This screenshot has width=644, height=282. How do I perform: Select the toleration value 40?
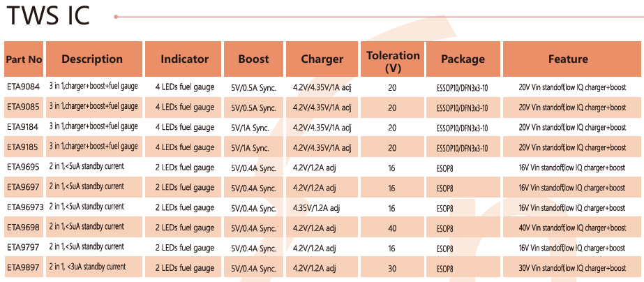click(392, 228)
